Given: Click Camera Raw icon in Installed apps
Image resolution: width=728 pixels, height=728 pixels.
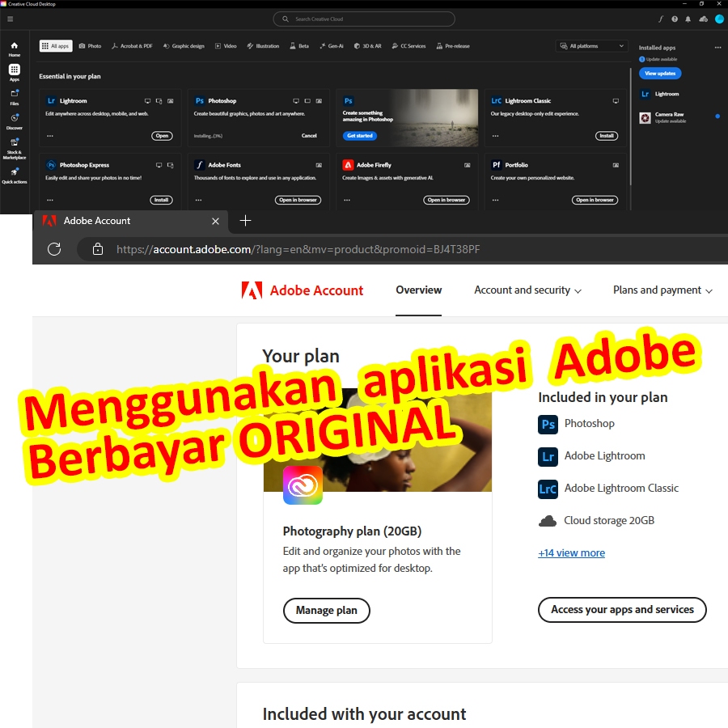Looking at the screenshot, I should click(645, 118).
